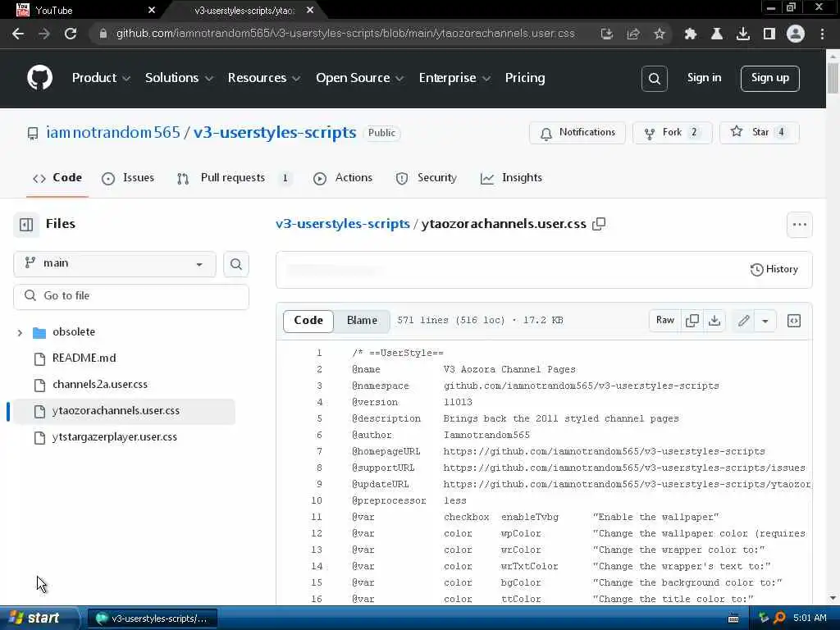Image resolution: width=840 pixels, height=630 pixels.
Task: Toggle the browser side panel icon
Action: click(x=769, y=34)
